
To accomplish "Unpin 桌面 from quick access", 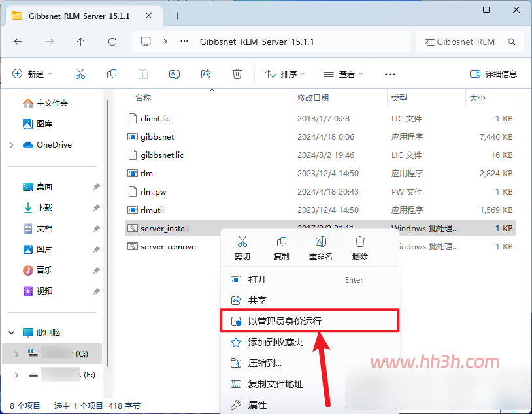I will coord(96,187).
